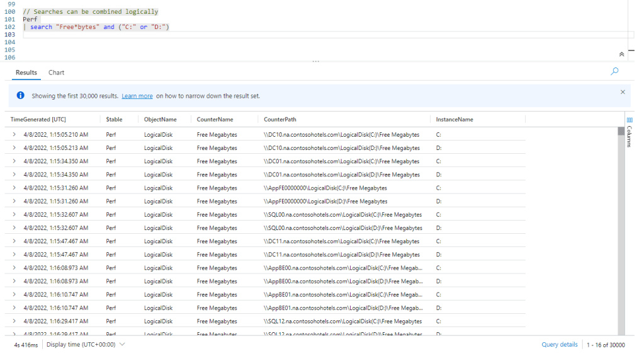Open the Learn more link
The width and height of the screenshot is (644, 358).
coord(137,96)
